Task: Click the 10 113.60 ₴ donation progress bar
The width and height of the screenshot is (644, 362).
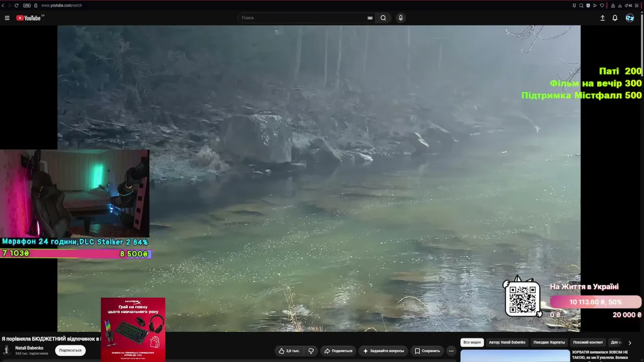Action: tap(596, 302)
